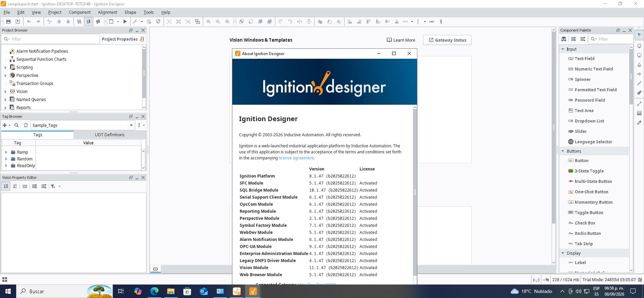Click the Cut scissors icon
The height and width of the screenshot is (298, 644).
click(49, 22)
